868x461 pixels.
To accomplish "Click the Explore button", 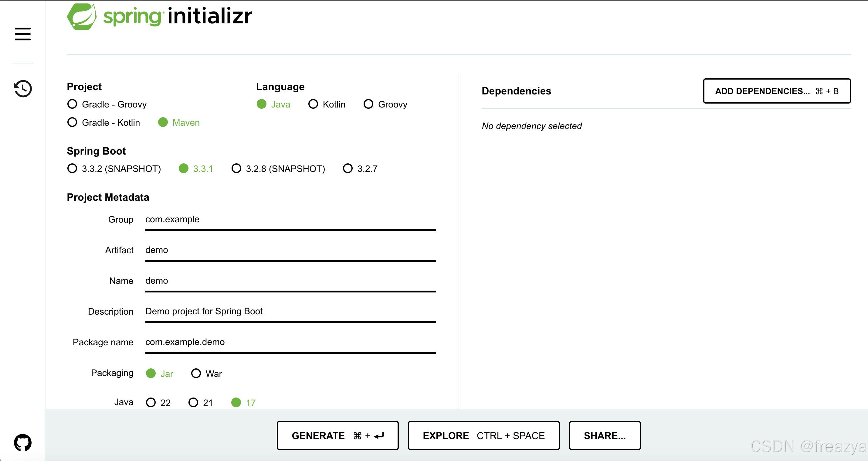I will point(483,435).
